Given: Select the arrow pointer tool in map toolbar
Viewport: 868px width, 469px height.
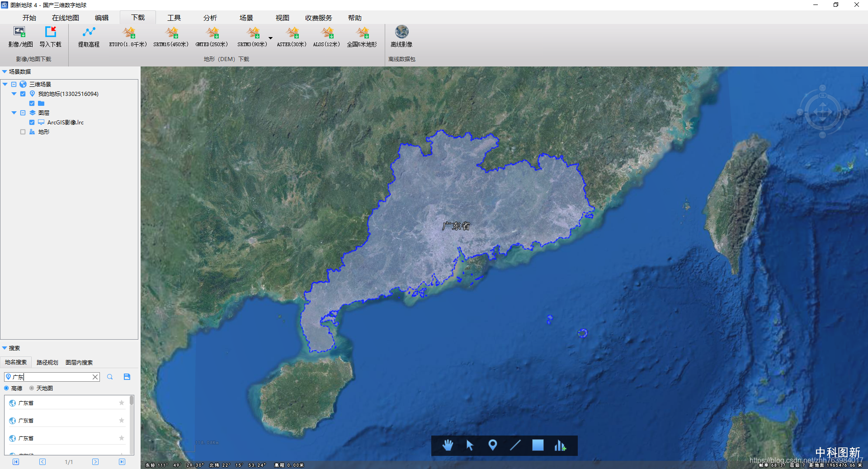Looking at the screenshot, I should tap(470, 445).
